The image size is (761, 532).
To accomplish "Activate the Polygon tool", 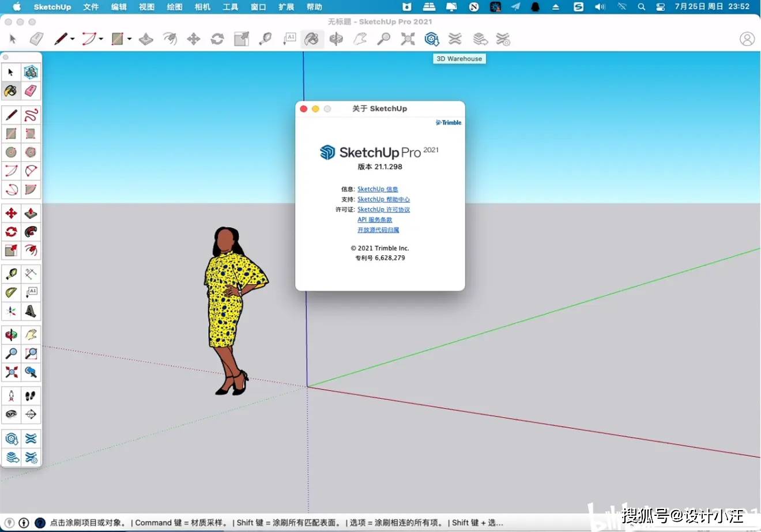I will (31, 152).
